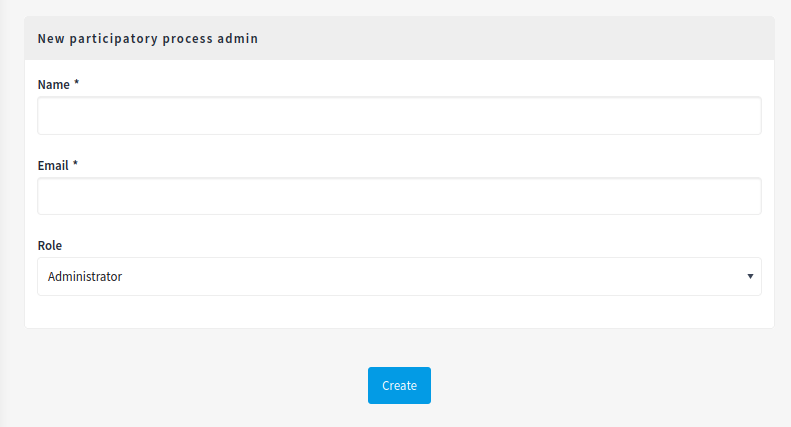
Task: Click the blank area below the Role select
Action: click(399, 311)
